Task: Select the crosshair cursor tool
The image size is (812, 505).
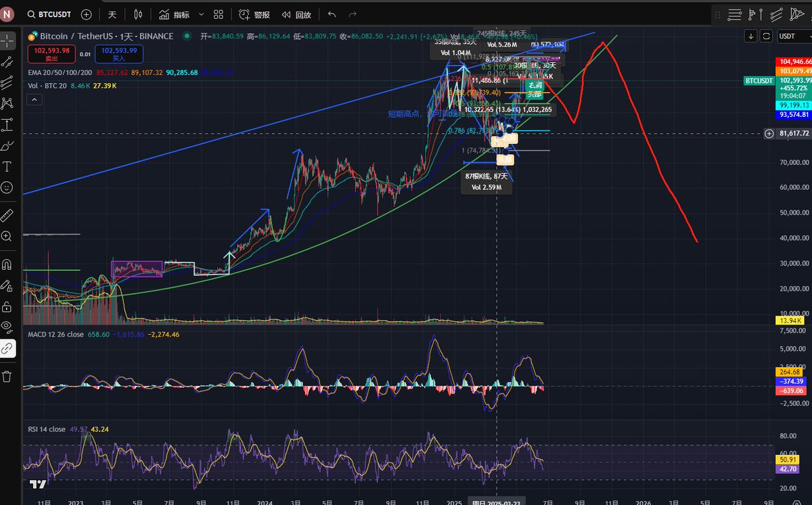Action: coord(7,40)
